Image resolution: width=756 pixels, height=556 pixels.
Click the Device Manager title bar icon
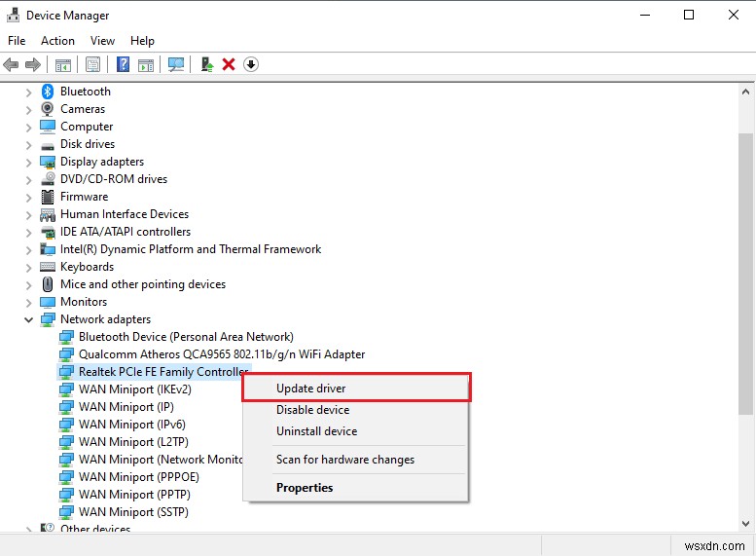[13, 16]
